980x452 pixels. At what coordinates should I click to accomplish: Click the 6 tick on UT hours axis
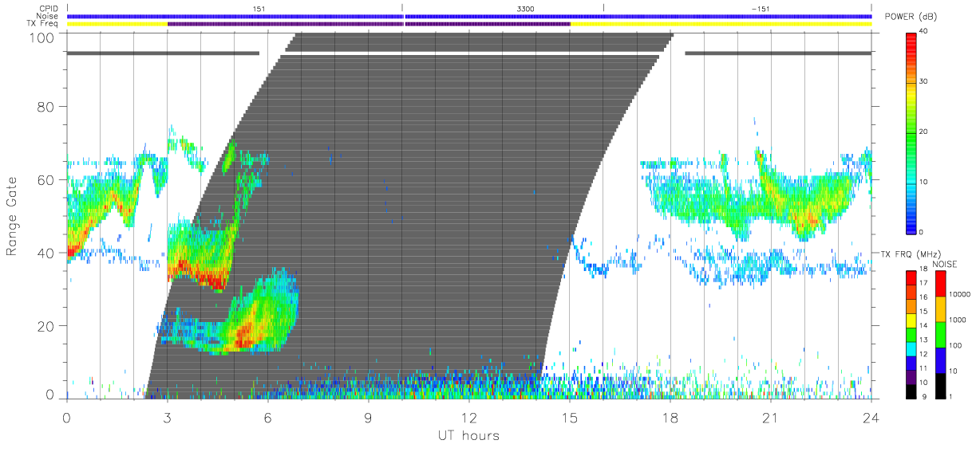click(268, 417)
